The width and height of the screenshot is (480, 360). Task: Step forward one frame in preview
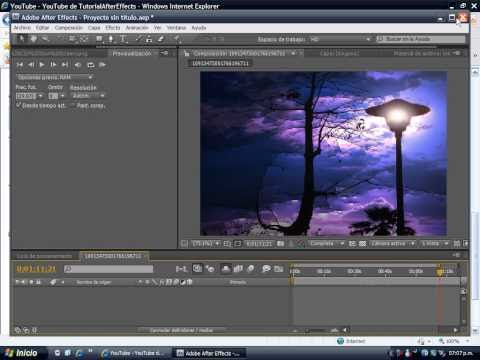pos(53,65)
